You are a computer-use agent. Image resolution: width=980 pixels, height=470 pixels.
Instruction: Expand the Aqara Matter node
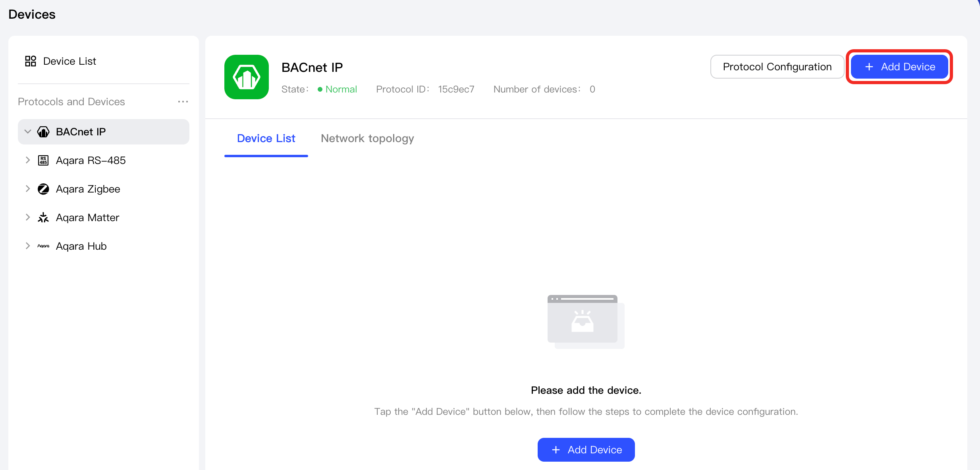(28, 218)
